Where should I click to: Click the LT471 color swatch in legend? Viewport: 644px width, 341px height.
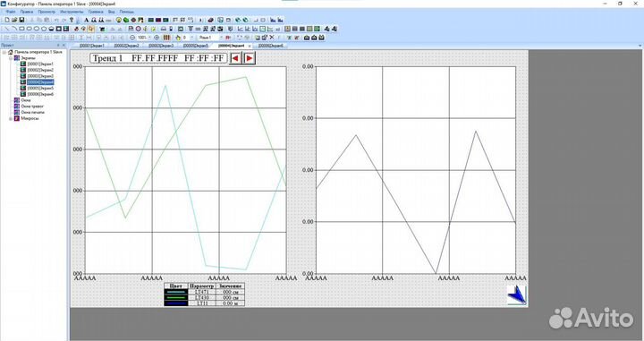[176, 292]
